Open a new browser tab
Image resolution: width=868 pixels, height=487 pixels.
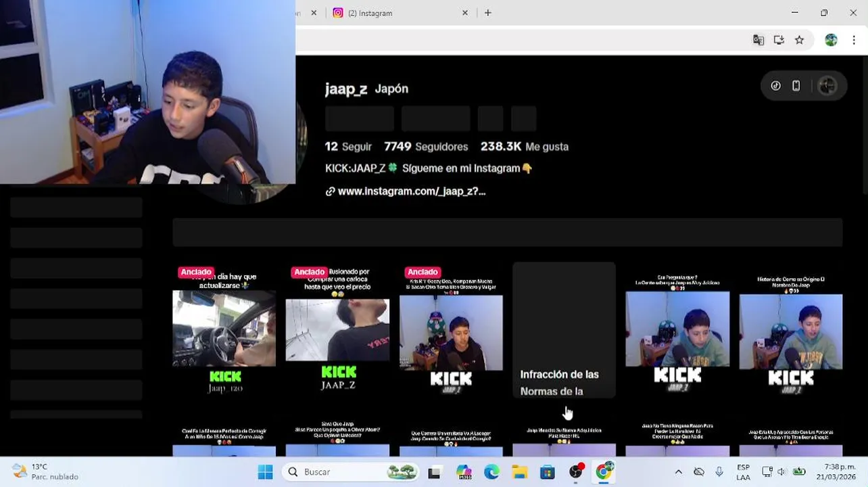487,13
